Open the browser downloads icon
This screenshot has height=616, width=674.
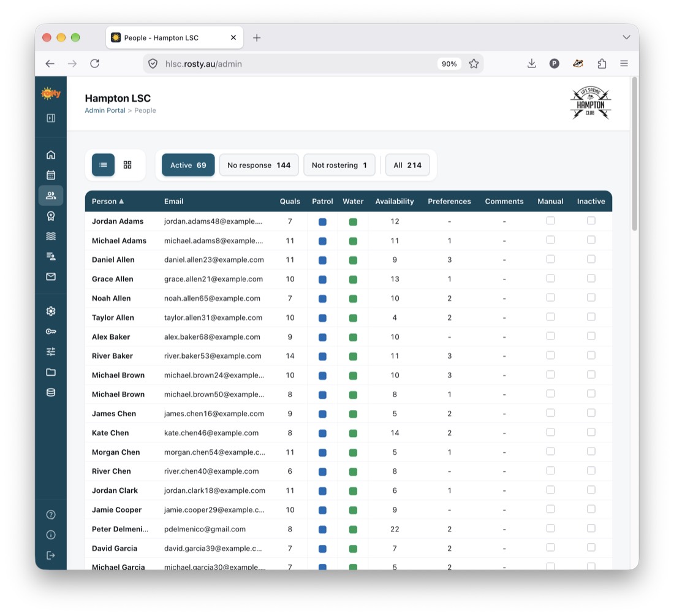coord(532,64)
